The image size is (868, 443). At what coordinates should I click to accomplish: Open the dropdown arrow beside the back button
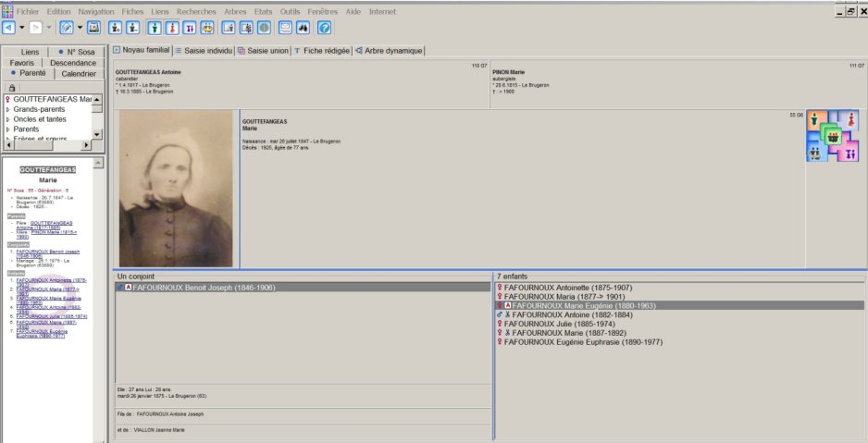(20, 28)
